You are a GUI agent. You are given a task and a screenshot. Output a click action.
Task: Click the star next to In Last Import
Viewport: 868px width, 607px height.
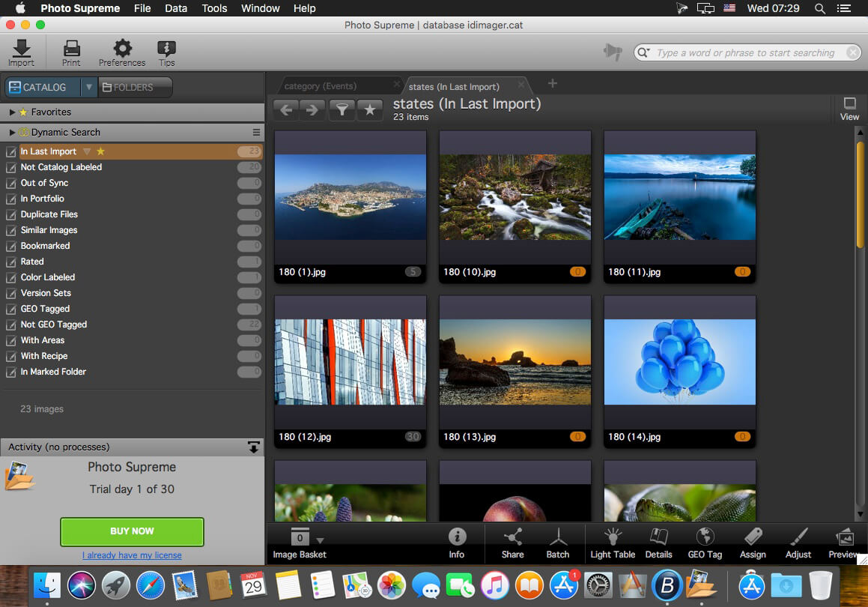point(101,151)
